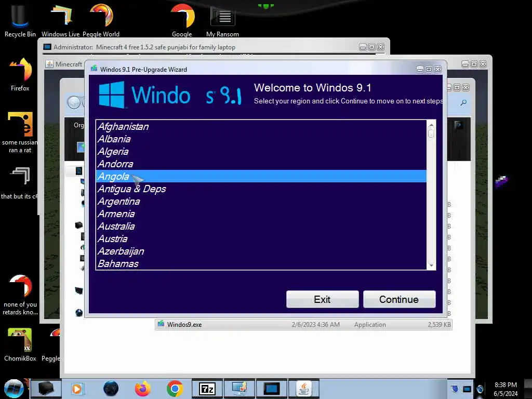The width and height of the screenshot is (532, 399).
Task: Click the region list scrollbar thumb
Action: coord(431,134)
